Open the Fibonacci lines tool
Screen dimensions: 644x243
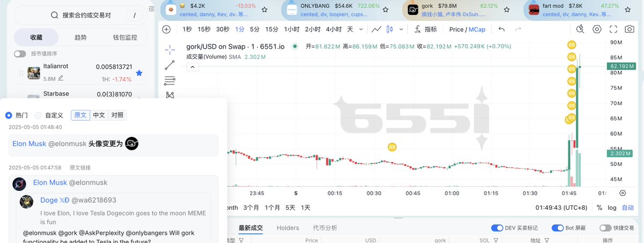click(170, 81)
